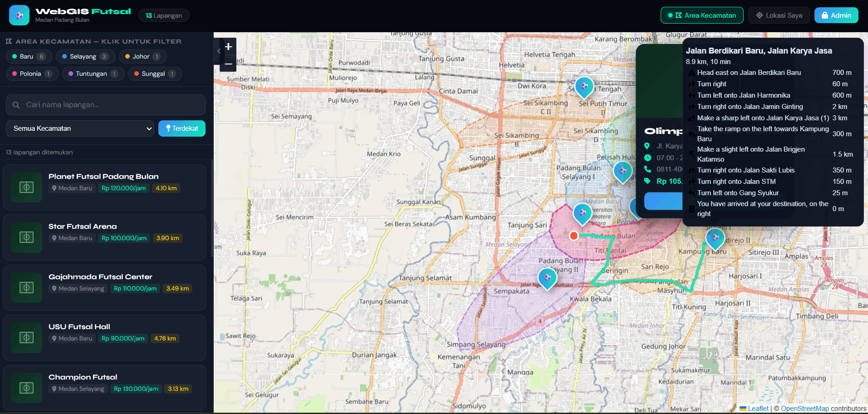Click the 3.90 km distance badge
The image size is (868, 414).
[167, 238]
